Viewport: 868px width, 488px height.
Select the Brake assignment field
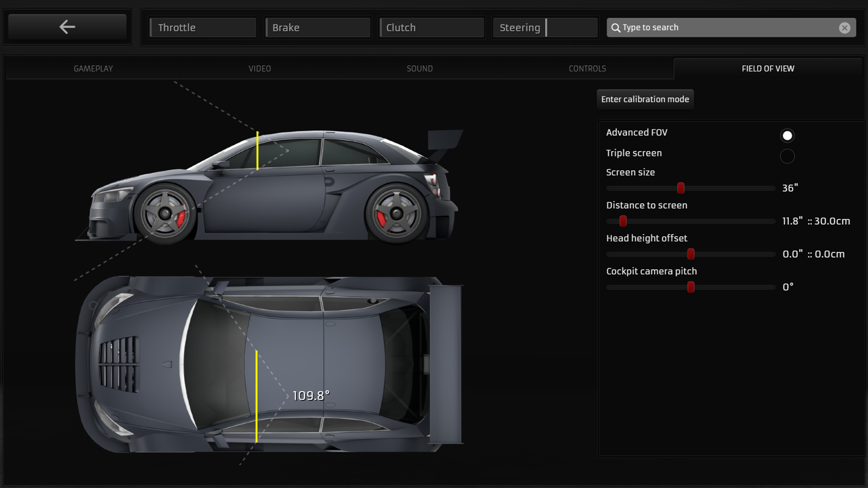pyautogui.click(x=317, y=27)
